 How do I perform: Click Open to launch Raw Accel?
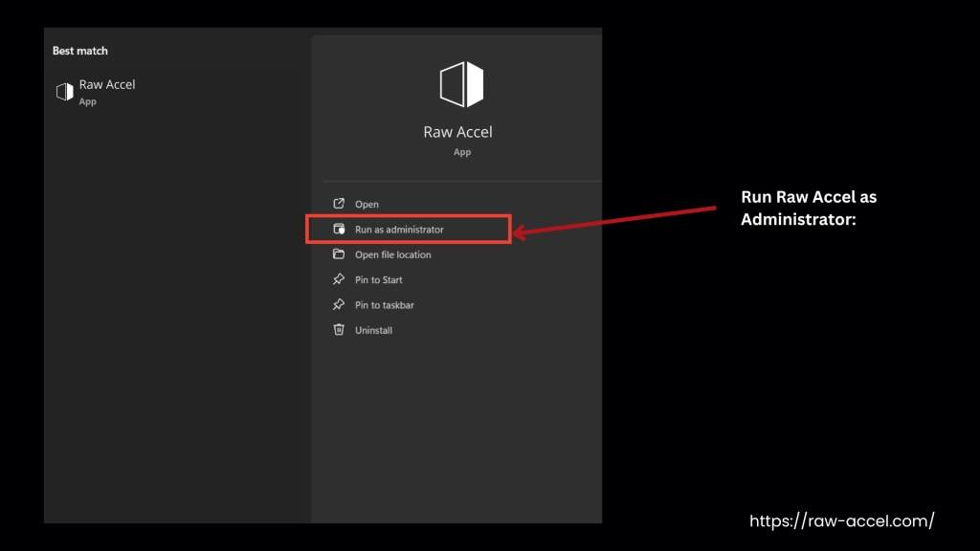(368, 203)
